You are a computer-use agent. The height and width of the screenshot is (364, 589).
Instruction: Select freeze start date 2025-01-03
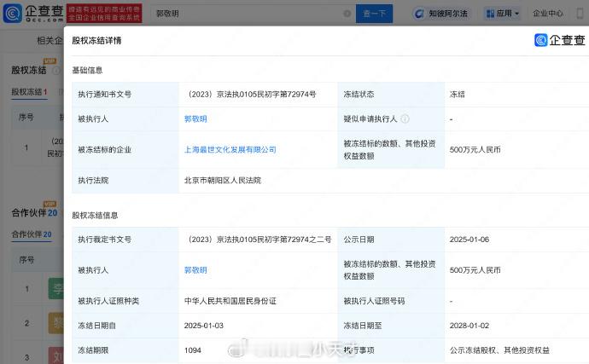[x=204, y=326]
